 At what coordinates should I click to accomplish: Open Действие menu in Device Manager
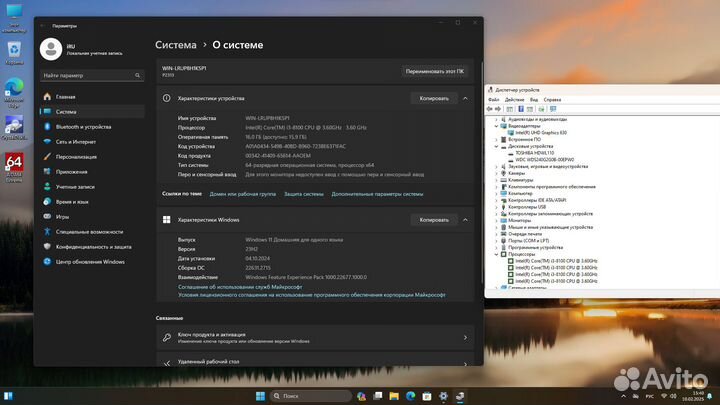click(514, 100)
